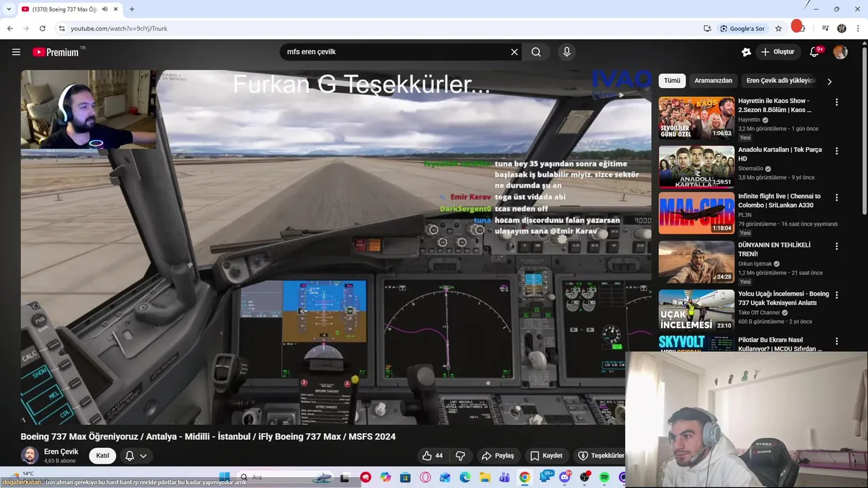Open Copilot from the taskbar
The height and width of the screenshot is (488, 868).
(x=386, y=477)
